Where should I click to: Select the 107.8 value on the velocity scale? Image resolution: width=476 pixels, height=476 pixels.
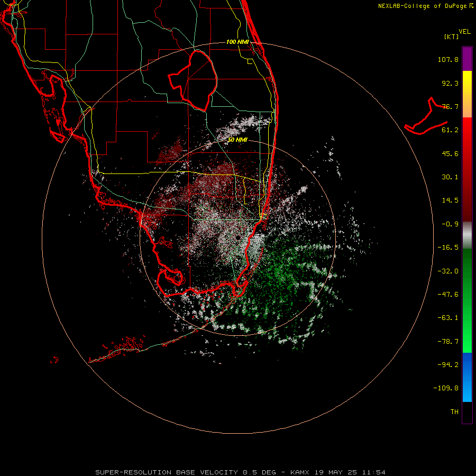[x=448, y=59]
